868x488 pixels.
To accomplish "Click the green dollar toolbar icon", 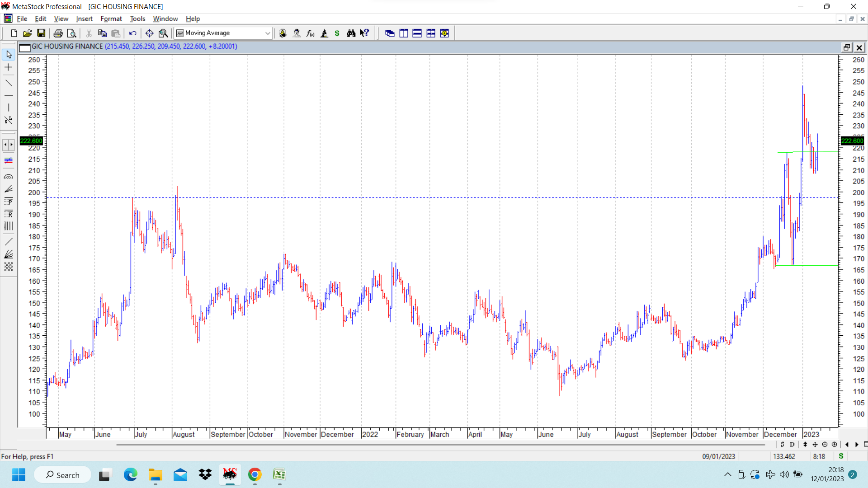I will pos(337,33).
